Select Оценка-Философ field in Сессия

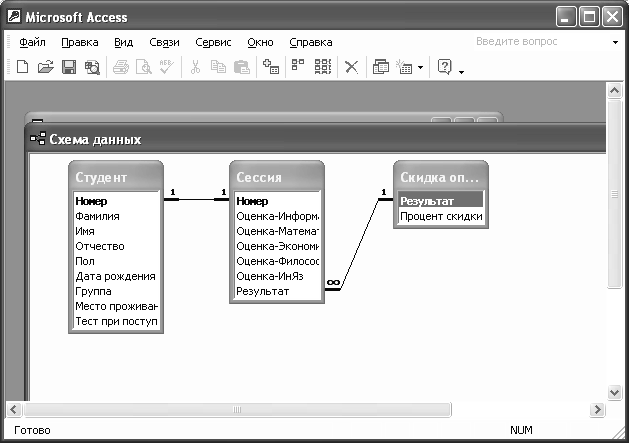277,261
